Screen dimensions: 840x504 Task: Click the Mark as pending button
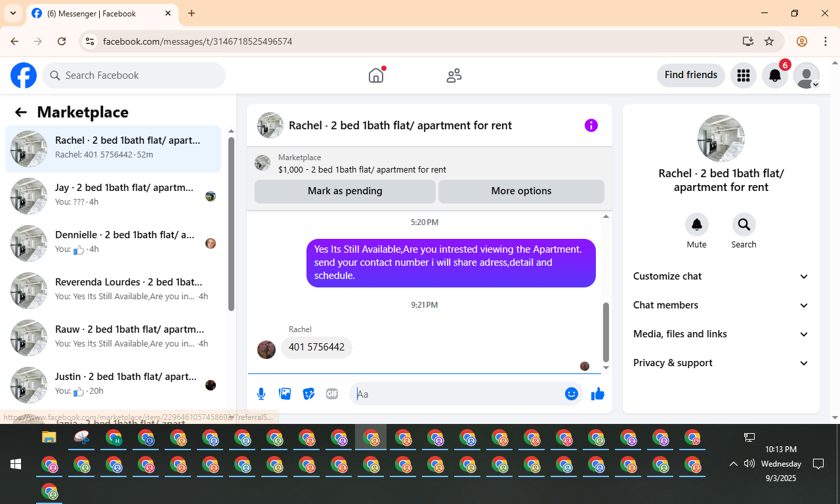345,192
